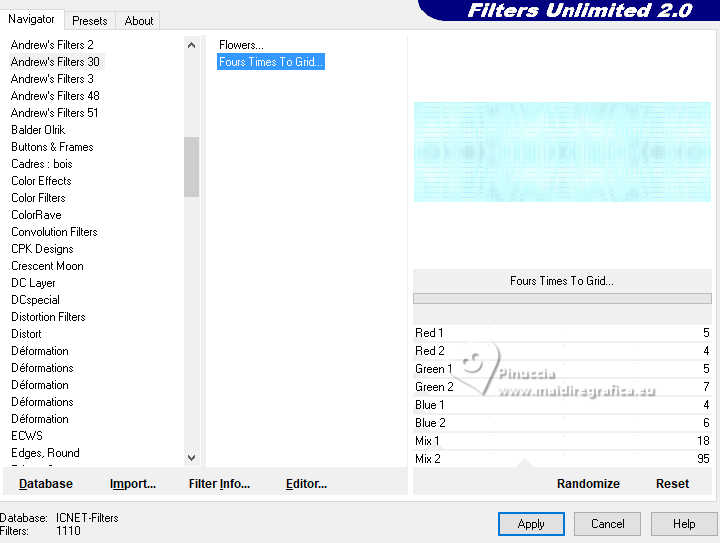720x543 pixels.
Task: Click the category list scroll down arrow
Action: pyautogui.click(x=191, y=457)
